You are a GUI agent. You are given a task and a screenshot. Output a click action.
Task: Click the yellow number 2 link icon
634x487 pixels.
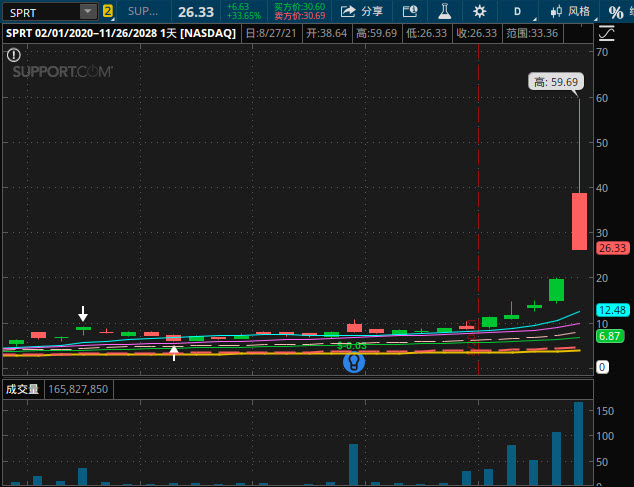[x=108, y=11]
